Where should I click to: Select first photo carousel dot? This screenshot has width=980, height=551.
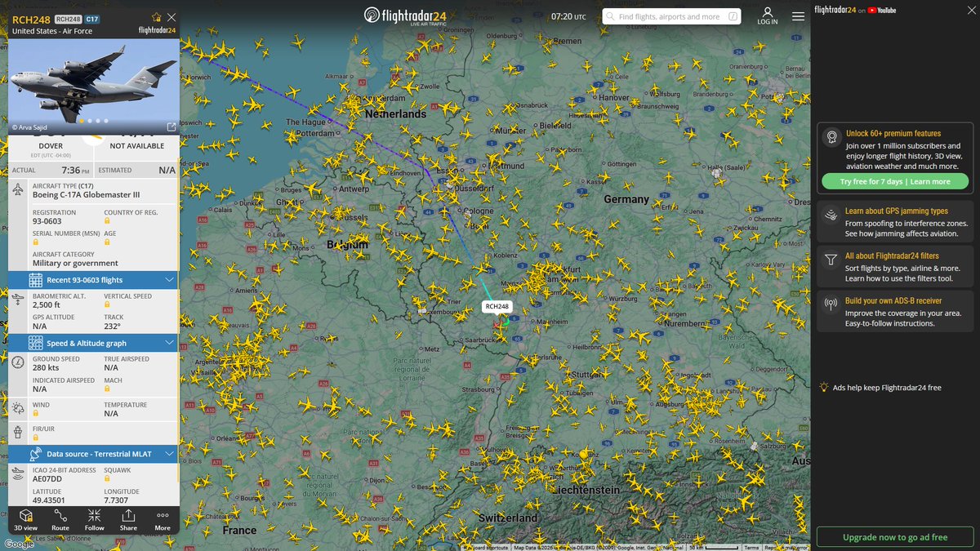[81, 121]
